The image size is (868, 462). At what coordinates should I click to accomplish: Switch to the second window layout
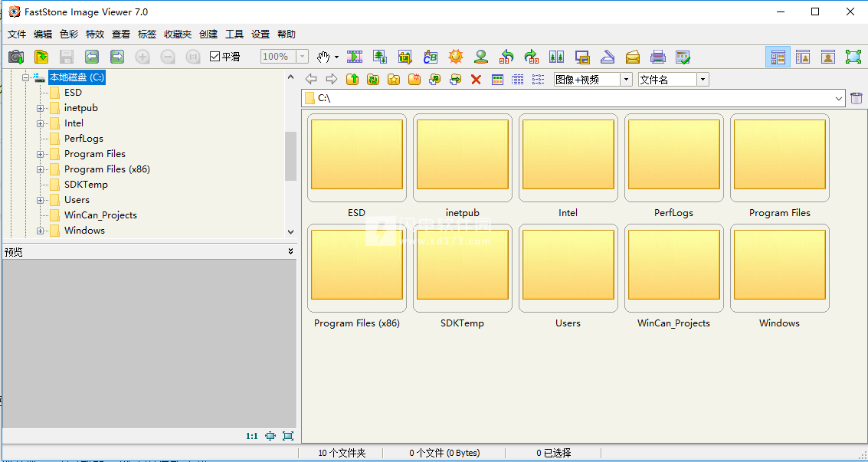803,57
